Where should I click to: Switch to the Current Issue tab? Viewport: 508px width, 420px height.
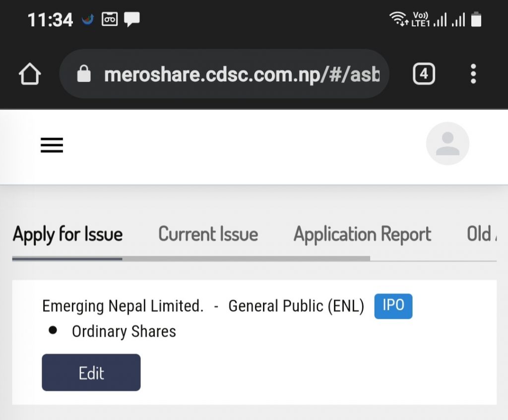[x=208, y=234]
